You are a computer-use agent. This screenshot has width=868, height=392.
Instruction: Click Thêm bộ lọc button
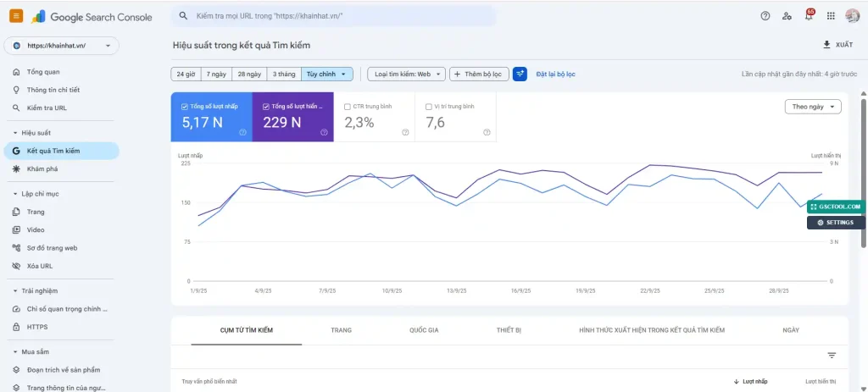coord(479,75)
